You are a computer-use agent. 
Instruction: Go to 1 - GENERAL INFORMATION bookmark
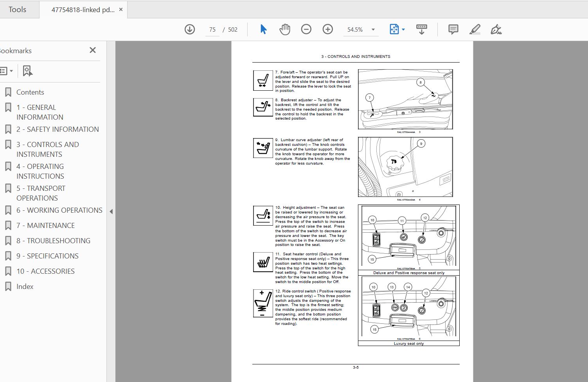click(x=40, y=112)
